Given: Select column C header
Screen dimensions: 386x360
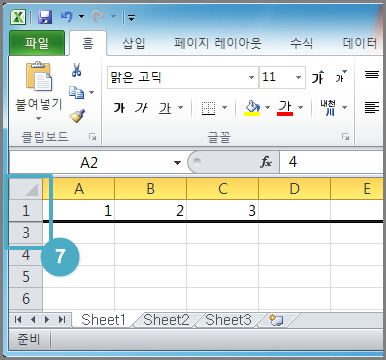Looking at the screenshot, I should pyautogui.click(x=223, y=189).
